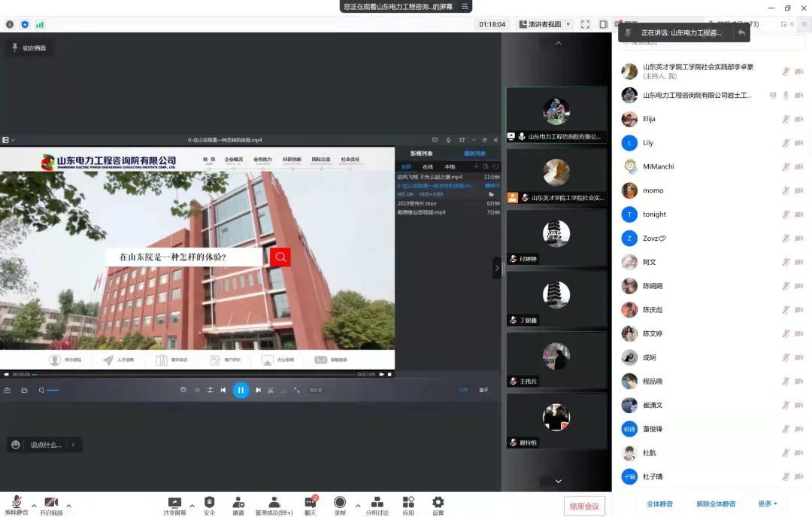Image resolution: width=812 pixels, height=517 pixels.
Task: Skip to previous track in player
Action: pyautogui.click(x=223, y=390)
